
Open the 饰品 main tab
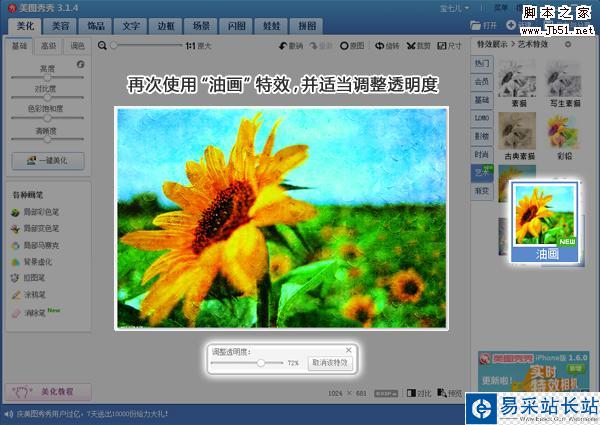(x=96, y=26)
